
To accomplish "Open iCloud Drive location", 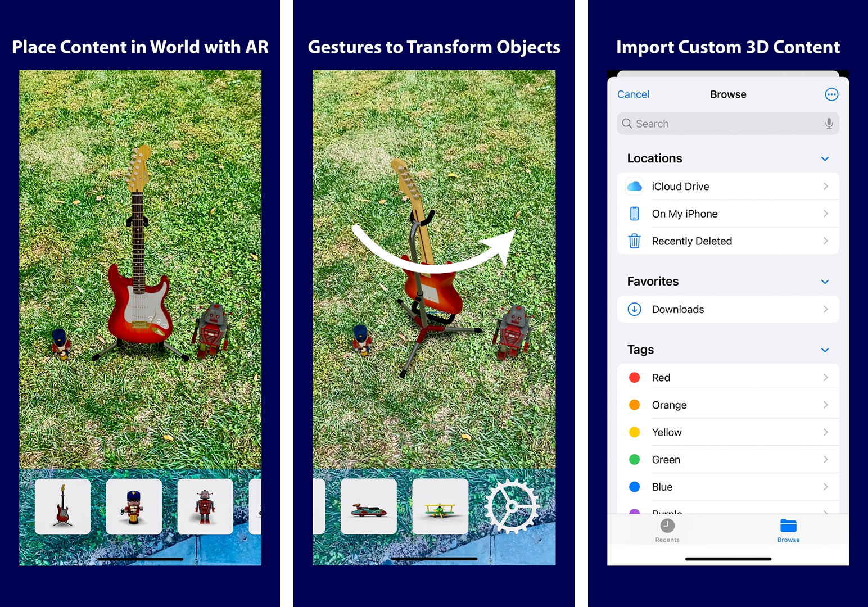I will pyautogui.click(x=728, y=186).
